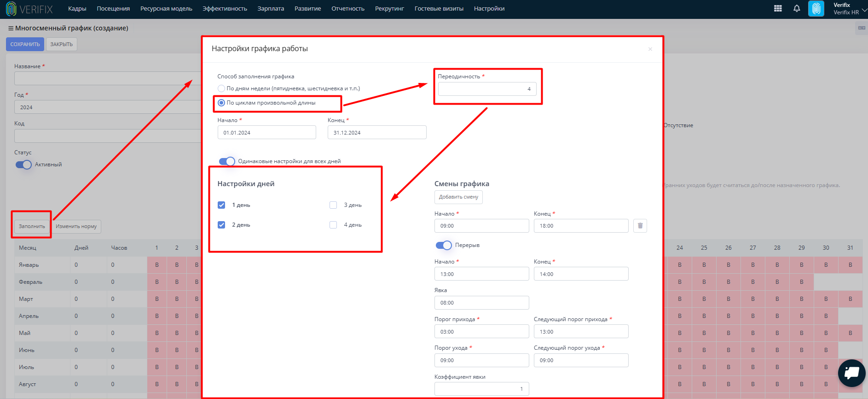Open the Кадры menu

click(77, 9)
